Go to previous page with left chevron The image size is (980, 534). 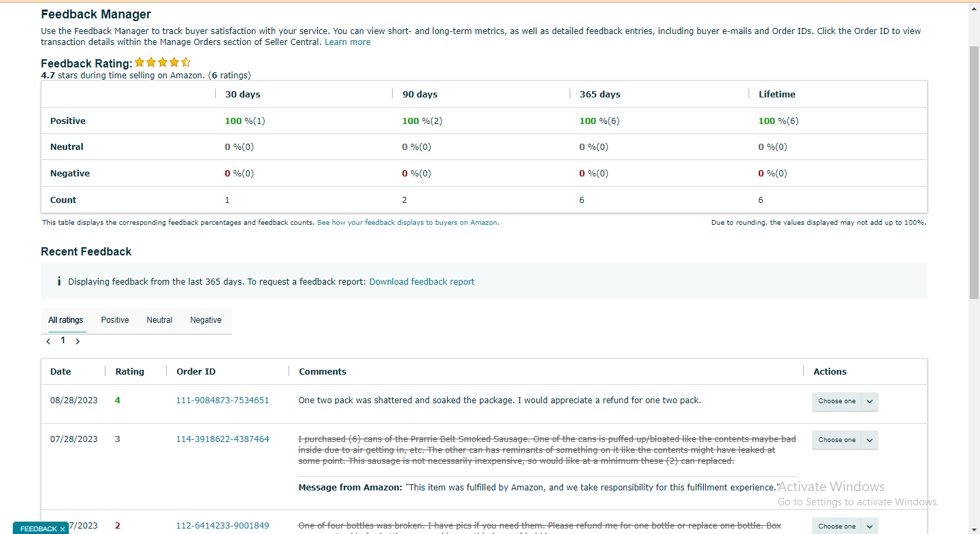coord(48,341)
